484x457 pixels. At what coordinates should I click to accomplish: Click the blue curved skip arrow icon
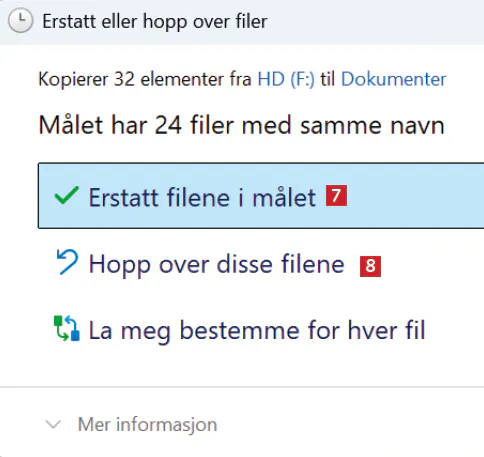click(x=67, y=262)
